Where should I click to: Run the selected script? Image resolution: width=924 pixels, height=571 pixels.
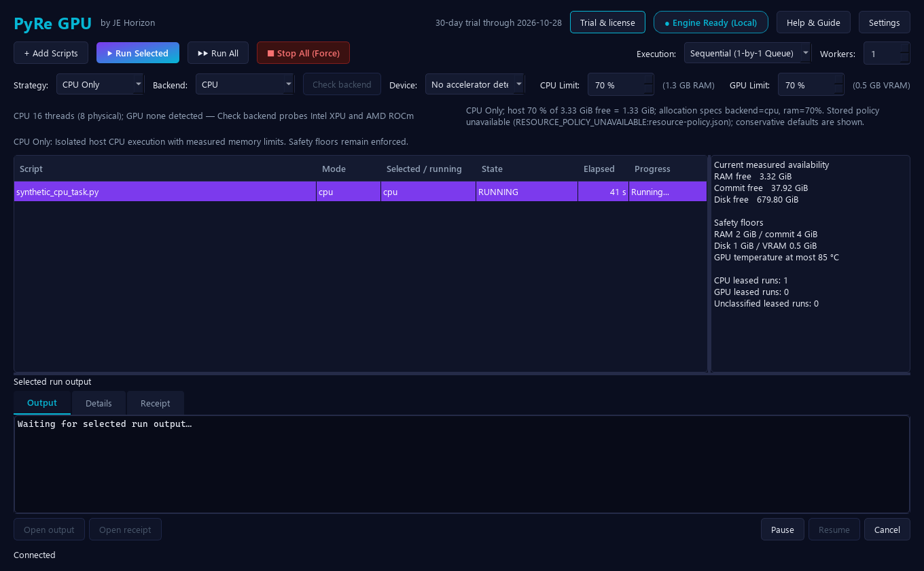click(138, 53)
